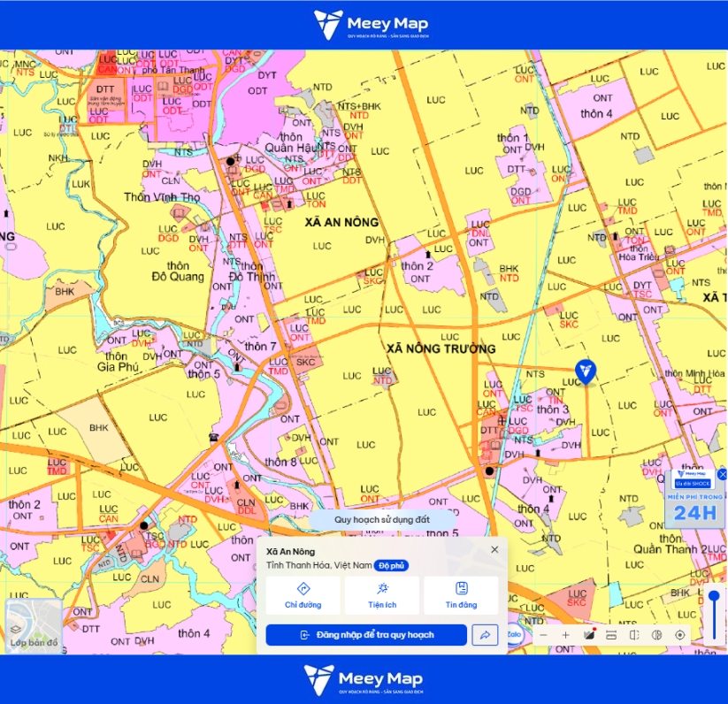Viewport: 728px width, 704px height.
Task: Close the 24H promotion banner
Action: tap(722, 474)
